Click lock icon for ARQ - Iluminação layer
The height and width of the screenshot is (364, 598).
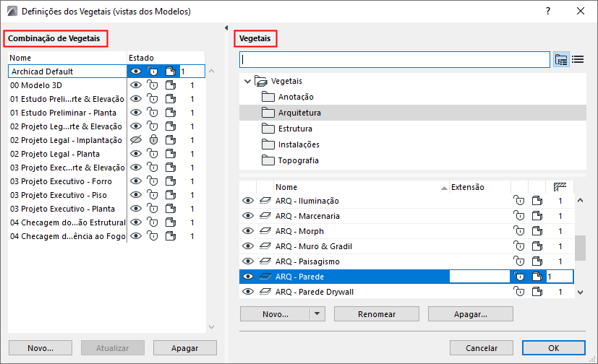coord(518,201)
